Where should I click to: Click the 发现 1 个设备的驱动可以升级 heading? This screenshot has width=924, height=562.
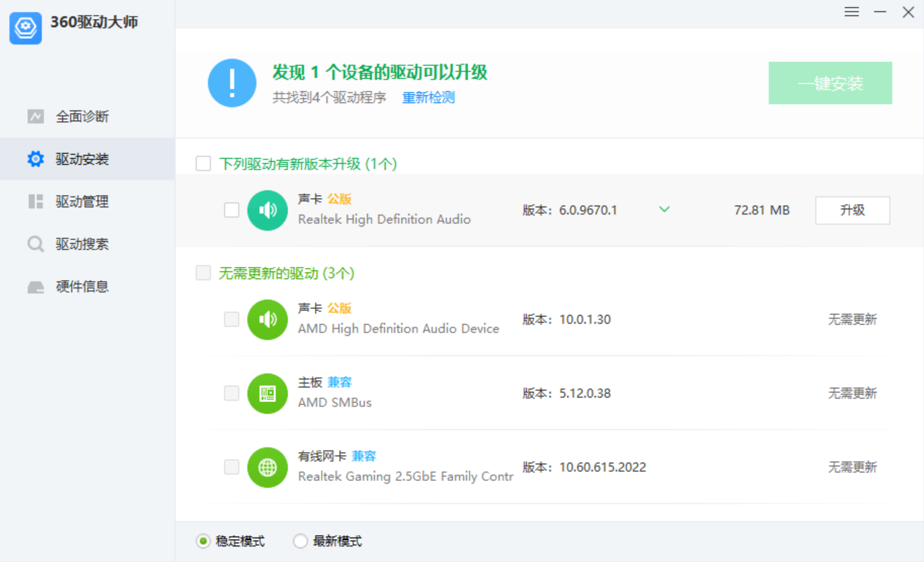tap(380, 72)
